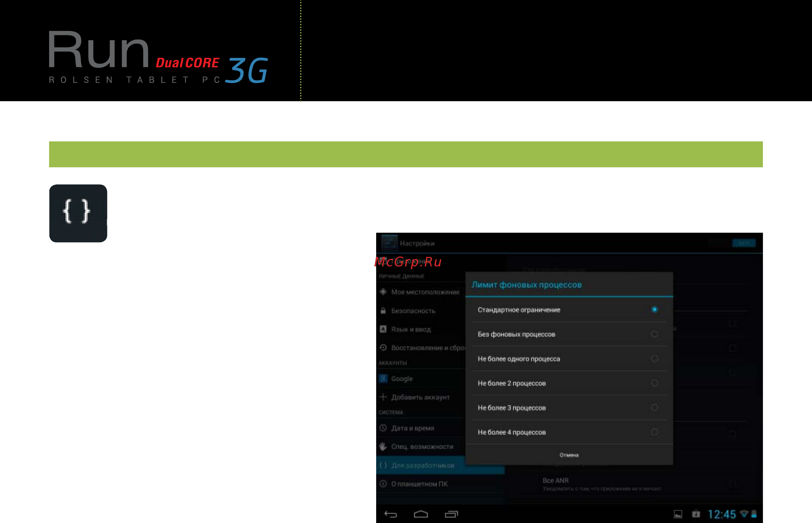Choose Не более одного процесса
The image size is (812, 523).
pyautogui.click(x=569, y=359)
